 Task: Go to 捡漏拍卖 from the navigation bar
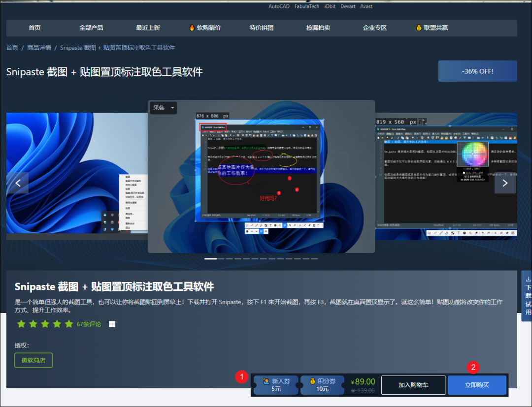coord(318,28)
